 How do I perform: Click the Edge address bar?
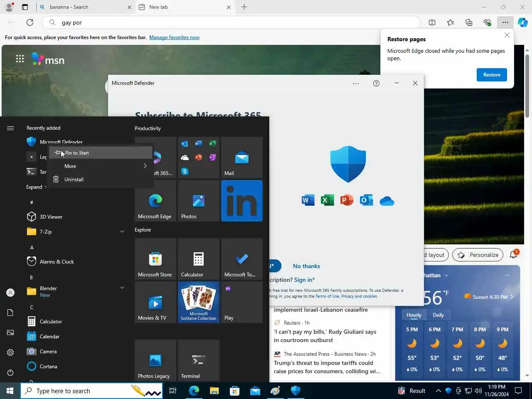pyautogui.click(x=231, y=22)
